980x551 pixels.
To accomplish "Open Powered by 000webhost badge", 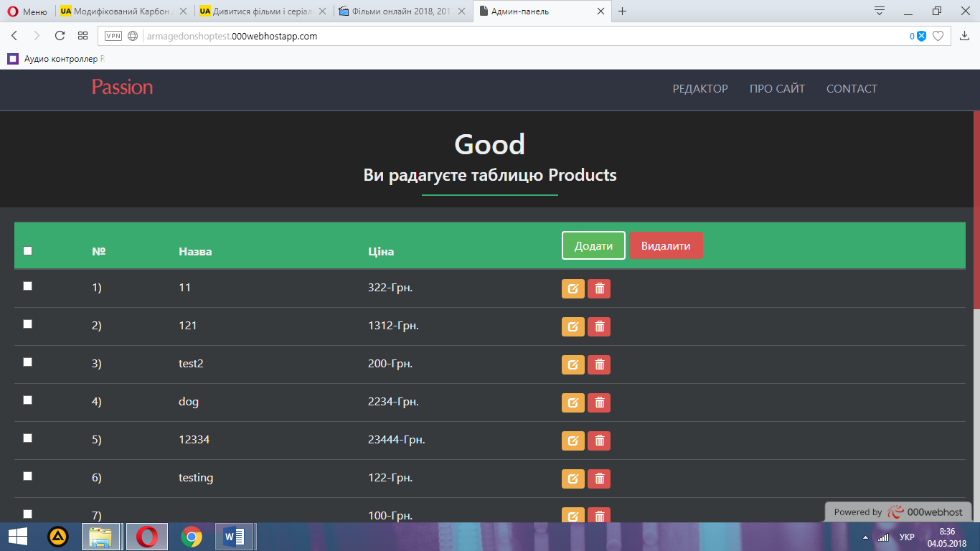I will pyautogui.click(x=898, y=512).
